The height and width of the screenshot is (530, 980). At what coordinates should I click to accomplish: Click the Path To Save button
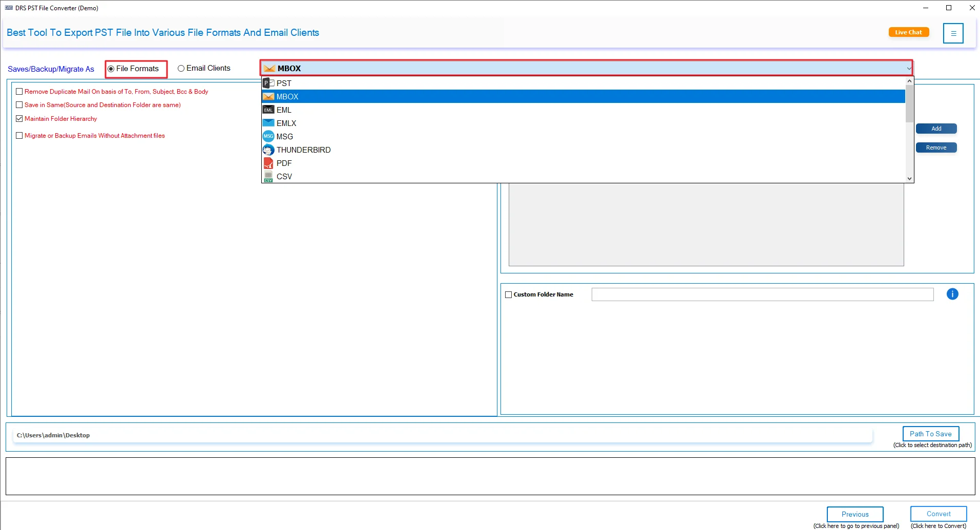coord(930,433)
